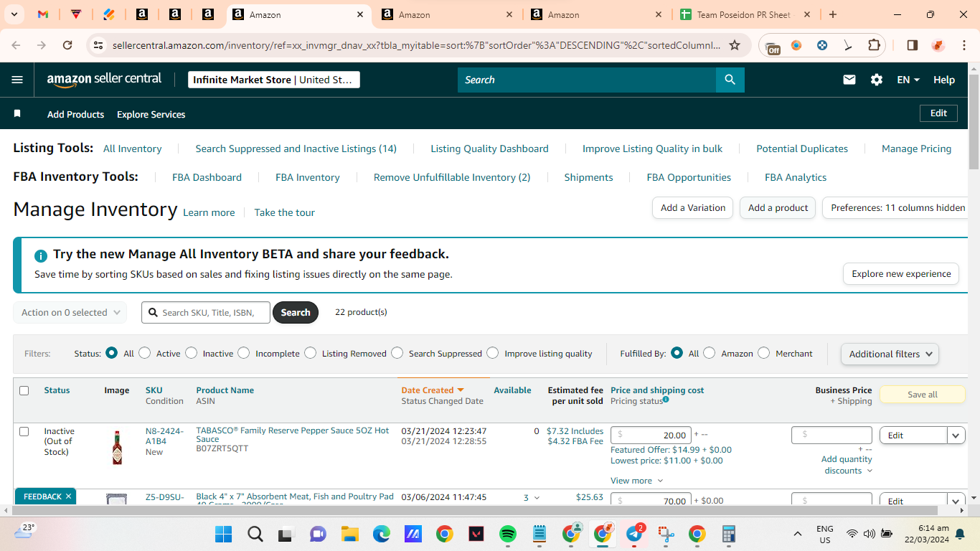The height and width of the screenshot is (551, 980).
Task: Click the Add a Variation button
Action: [692, 208]
